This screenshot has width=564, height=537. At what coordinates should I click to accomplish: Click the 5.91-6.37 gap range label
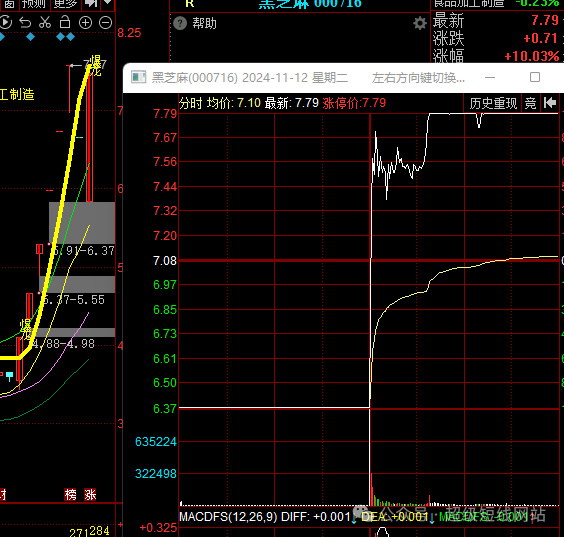84,251
